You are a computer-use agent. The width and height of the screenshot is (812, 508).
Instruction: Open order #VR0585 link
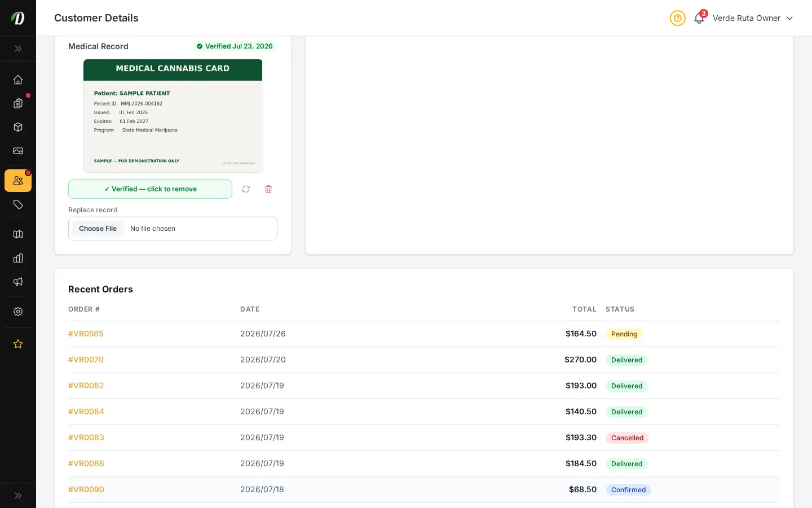pyautogui.click(x=86, y=334)
